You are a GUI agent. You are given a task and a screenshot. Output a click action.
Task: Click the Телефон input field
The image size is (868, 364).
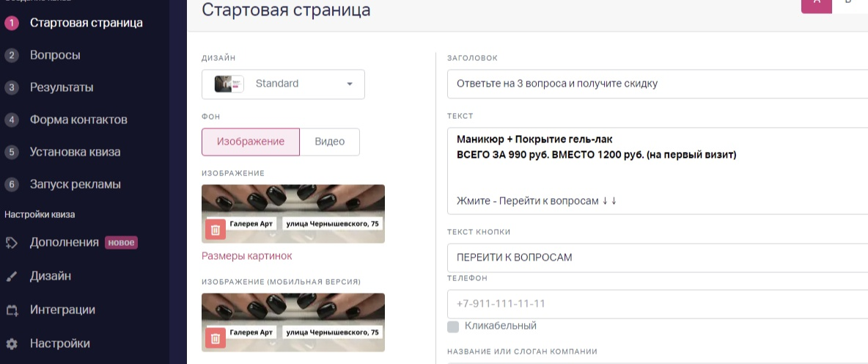coord(657,304)
